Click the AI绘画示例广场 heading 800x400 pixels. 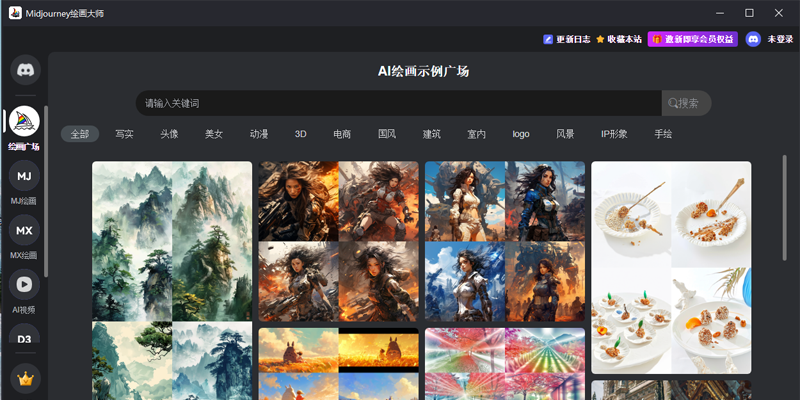pos(423,71)
